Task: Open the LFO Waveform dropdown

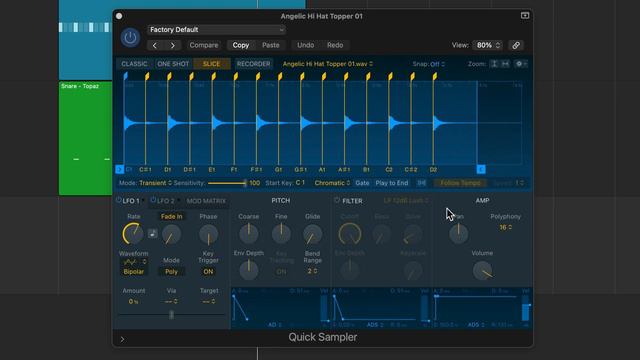Action: (x=134, y=262)
